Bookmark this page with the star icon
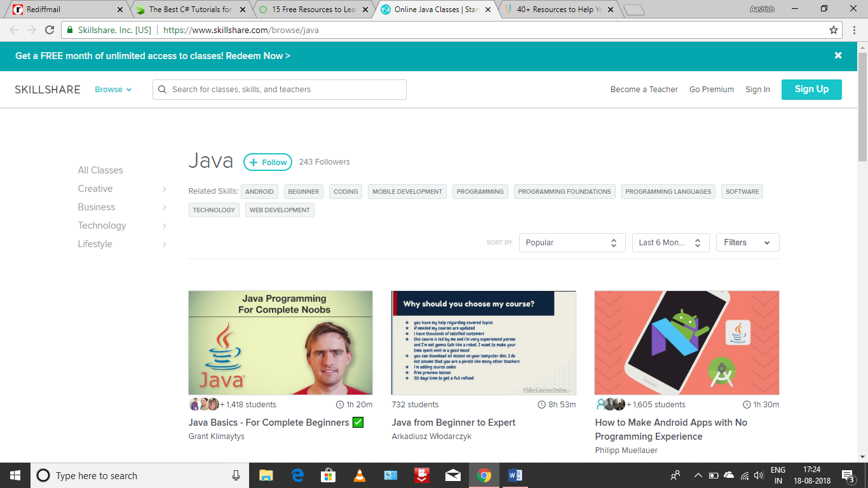 (834, 30)
